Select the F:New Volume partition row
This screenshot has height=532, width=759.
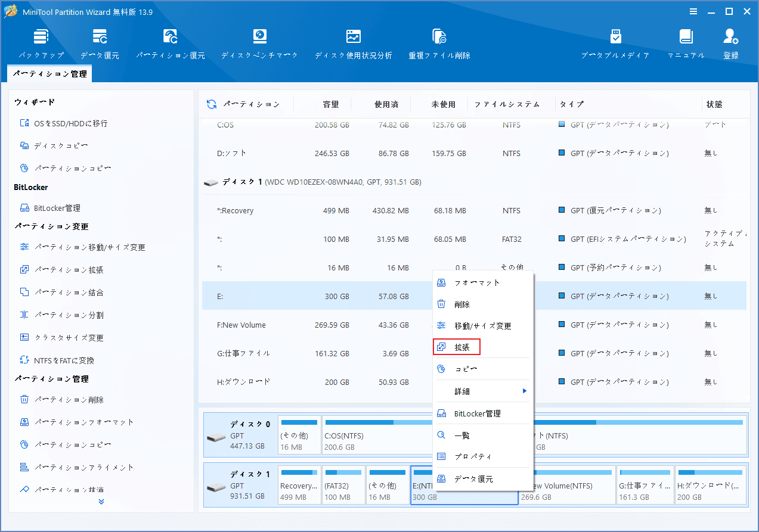[474, 325]
